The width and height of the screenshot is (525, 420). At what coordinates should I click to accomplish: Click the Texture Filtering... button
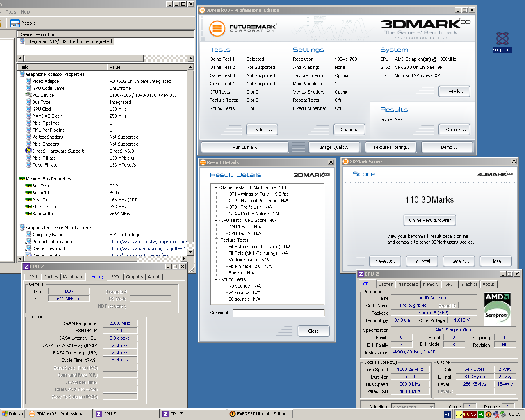click(392, 147)
